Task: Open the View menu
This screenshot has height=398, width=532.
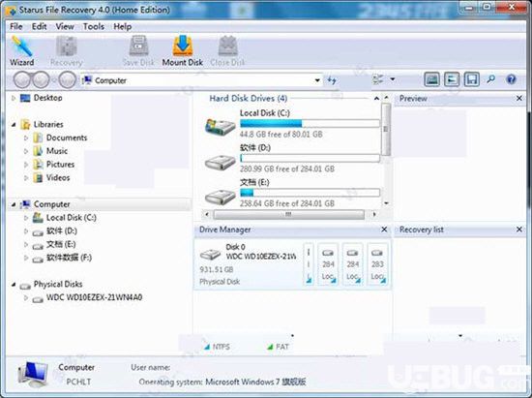Action: tap(65, 26)
